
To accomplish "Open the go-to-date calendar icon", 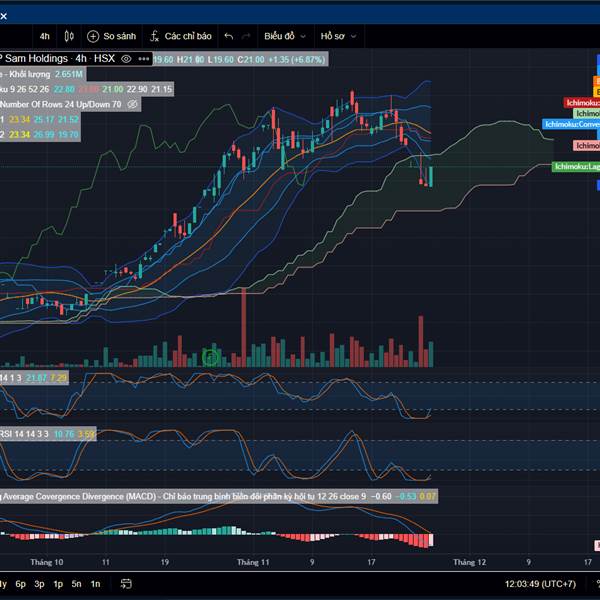I will (x=126, y=584).
